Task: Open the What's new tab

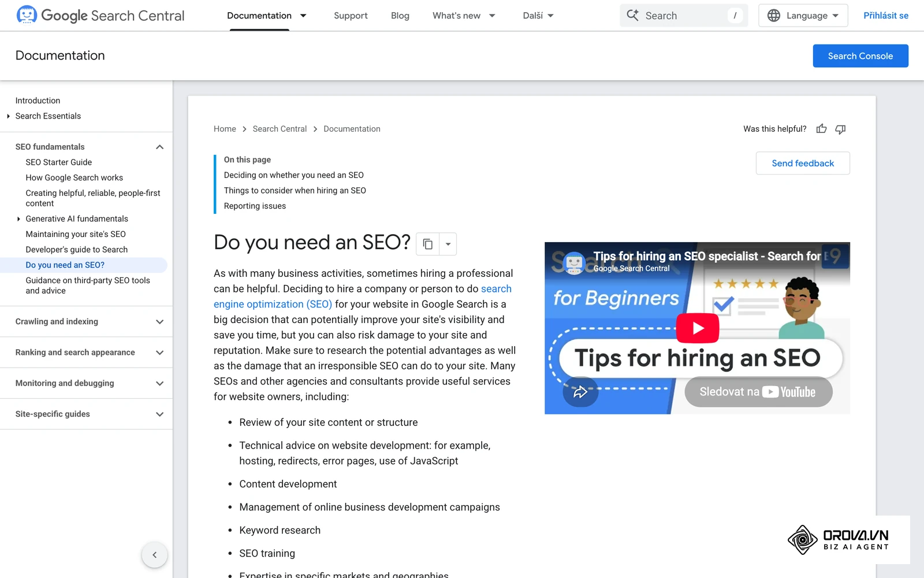Action: [x=456, y=16]
